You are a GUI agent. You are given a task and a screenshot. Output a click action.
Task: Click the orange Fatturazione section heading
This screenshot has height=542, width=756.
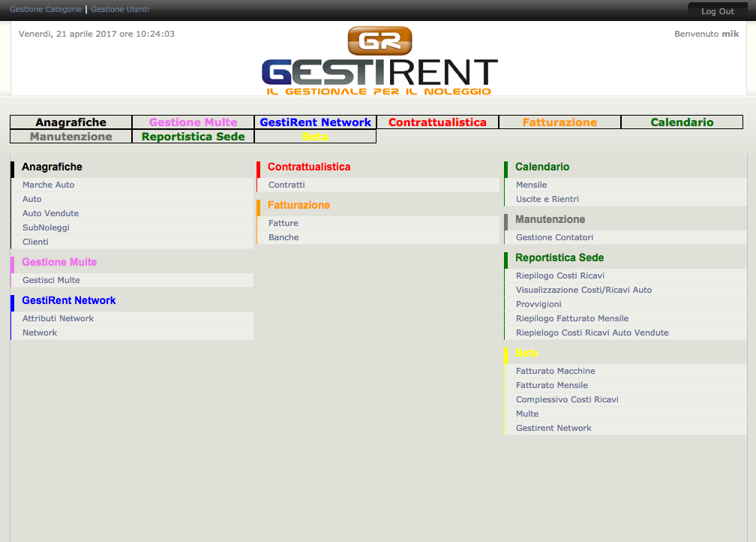click(299, 205)
